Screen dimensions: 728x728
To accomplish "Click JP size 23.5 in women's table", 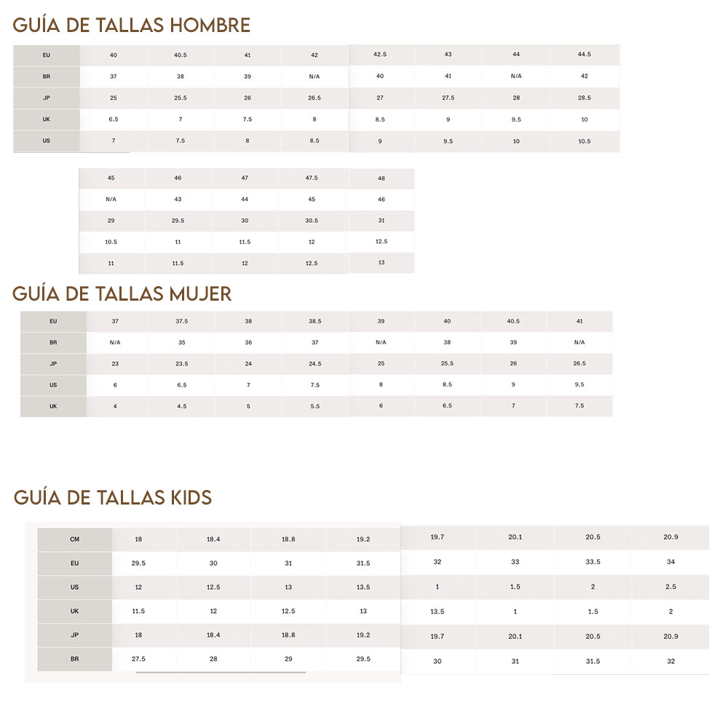I will point(181,363).
